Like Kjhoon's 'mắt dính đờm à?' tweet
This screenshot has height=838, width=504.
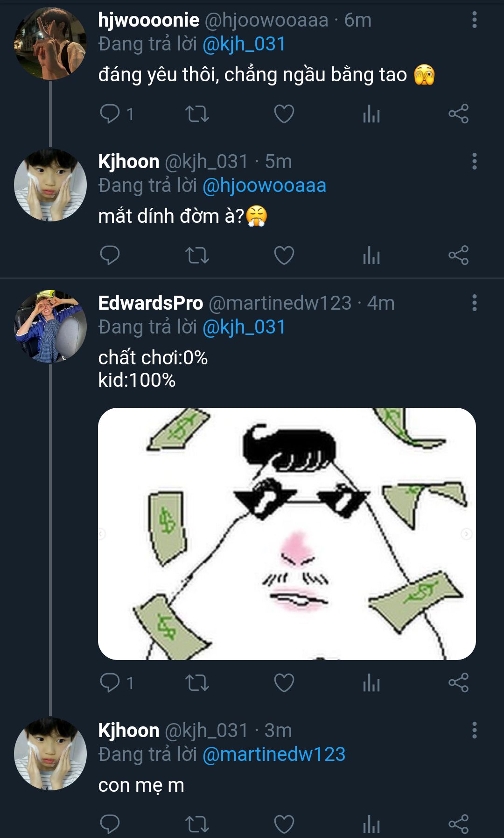(284, 256)
